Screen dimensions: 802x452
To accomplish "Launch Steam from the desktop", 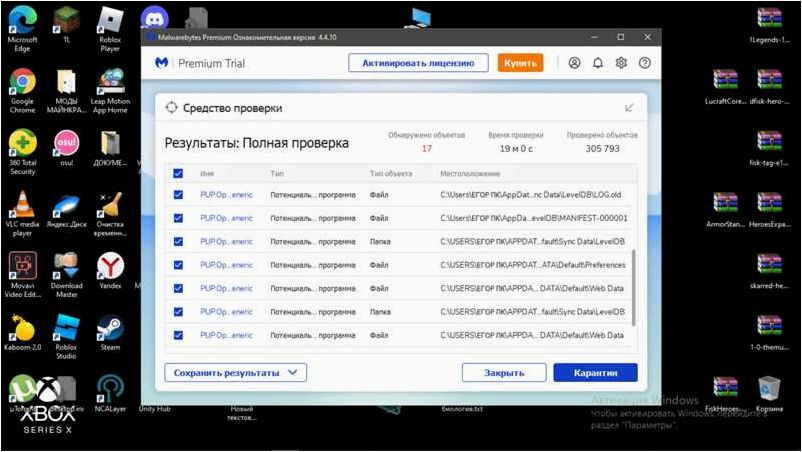I will click(x=110, y=332).
